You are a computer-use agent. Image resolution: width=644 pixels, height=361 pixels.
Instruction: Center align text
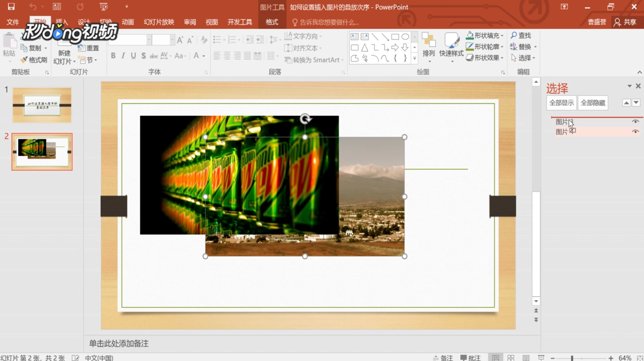(227, 56)
